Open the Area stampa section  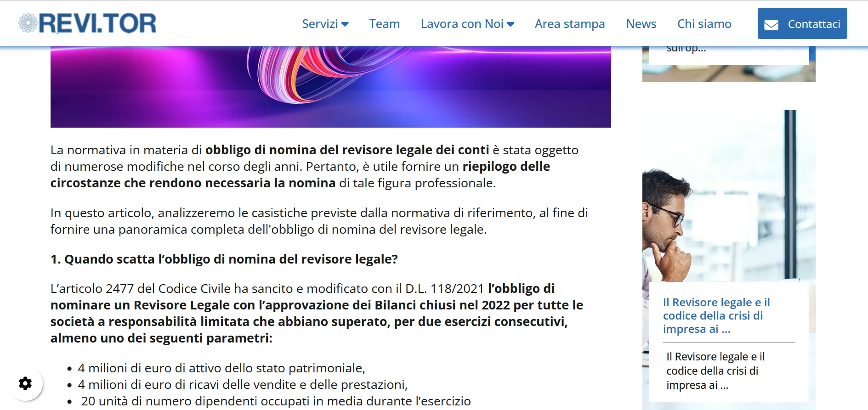click(x=569, y=24)
